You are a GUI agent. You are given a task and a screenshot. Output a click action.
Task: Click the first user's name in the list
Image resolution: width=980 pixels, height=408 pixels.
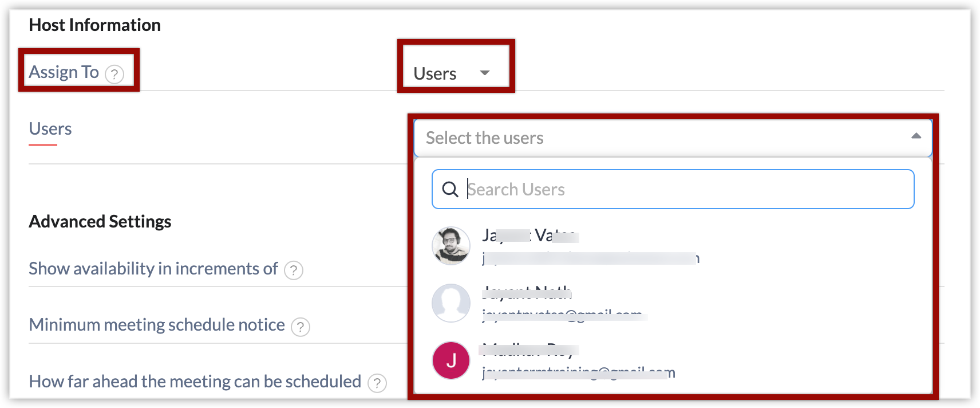coord(529,236)
